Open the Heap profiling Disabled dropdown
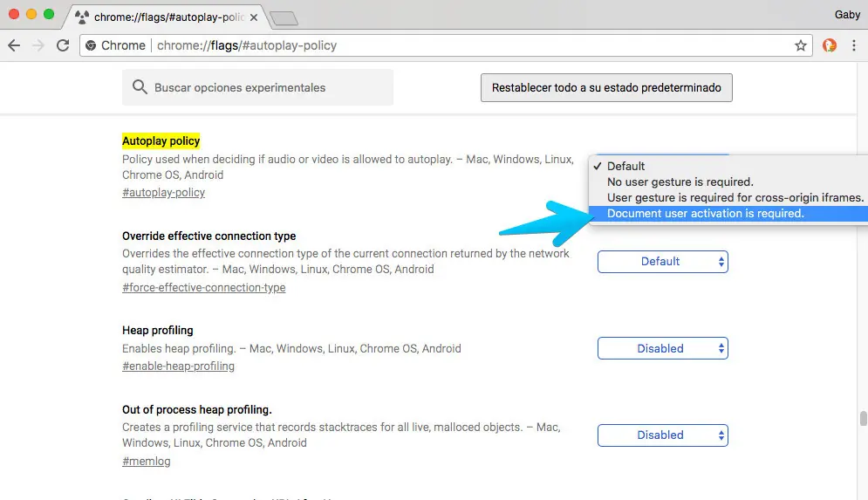 (663, 348)
